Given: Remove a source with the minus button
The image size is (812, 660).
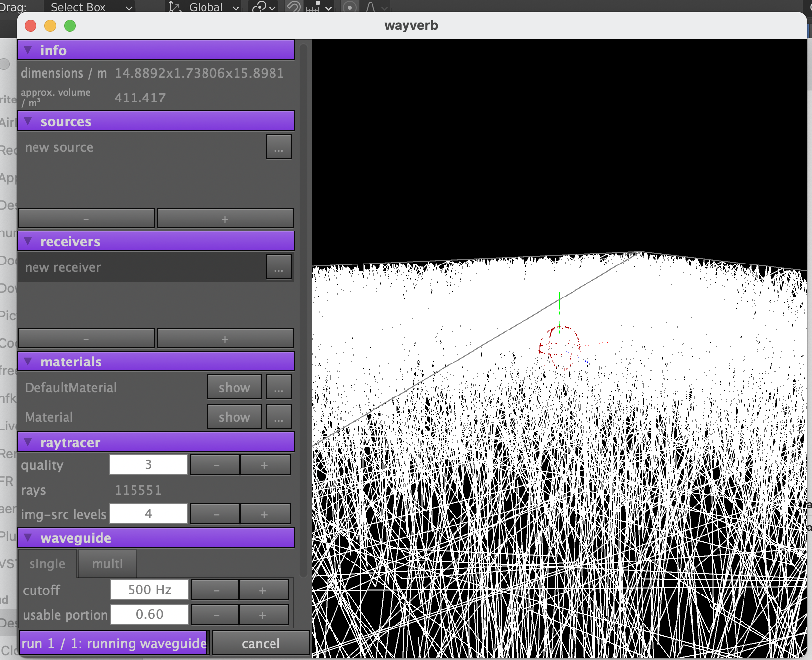Looking at the screenshot, I should [86, 219].
